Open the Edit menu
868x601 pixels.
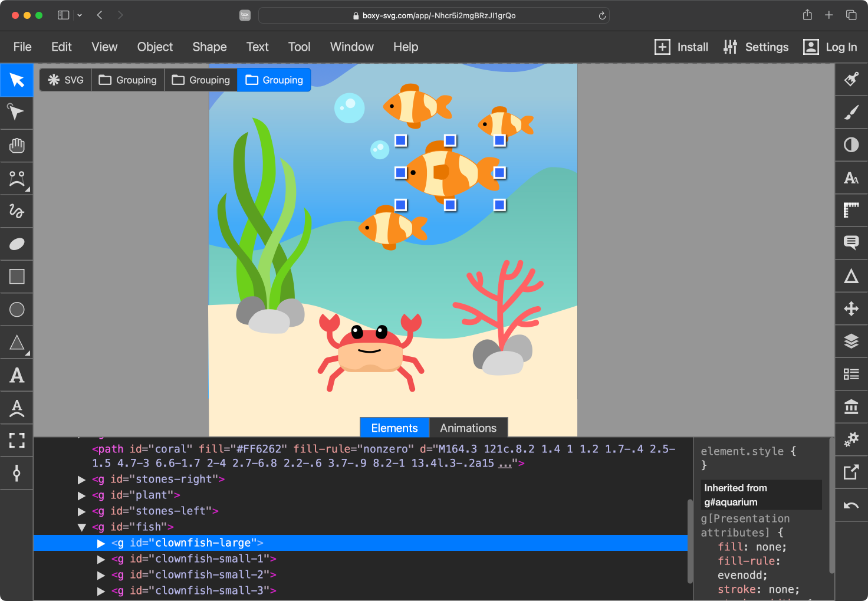61,47
